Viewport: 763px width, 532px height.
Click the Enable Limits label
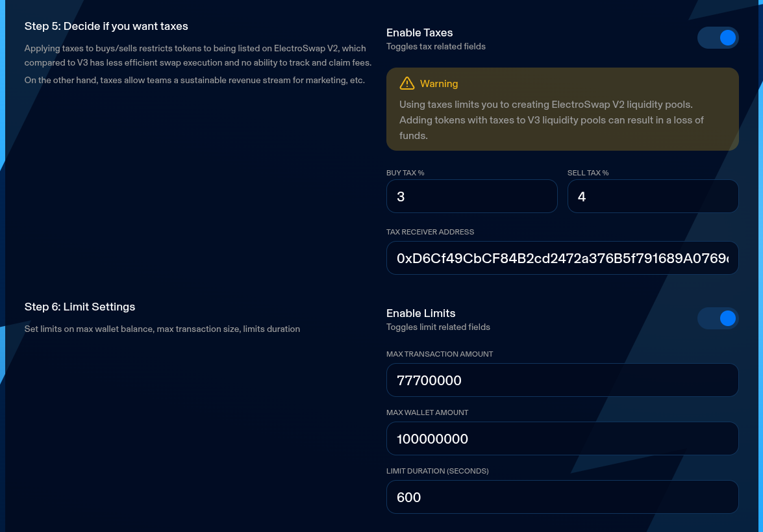pos(421,313)
